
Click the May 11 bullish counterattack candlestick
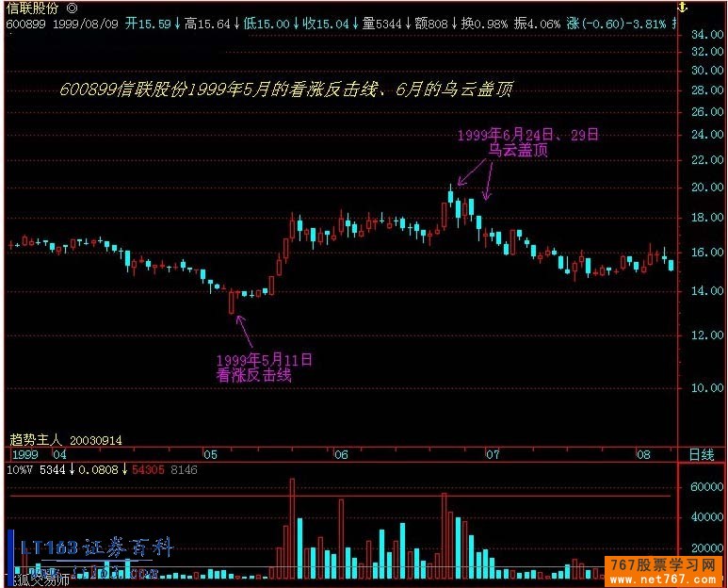(232, 302)
